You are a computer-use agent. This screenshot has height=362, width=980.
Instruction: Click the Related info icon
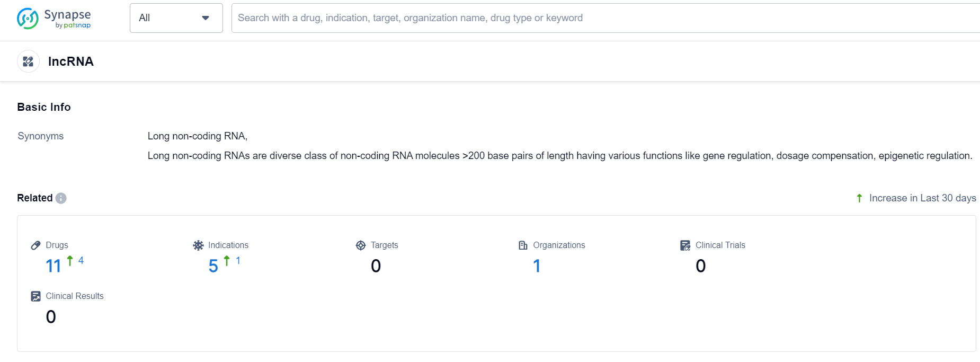[x=61, y=198]
